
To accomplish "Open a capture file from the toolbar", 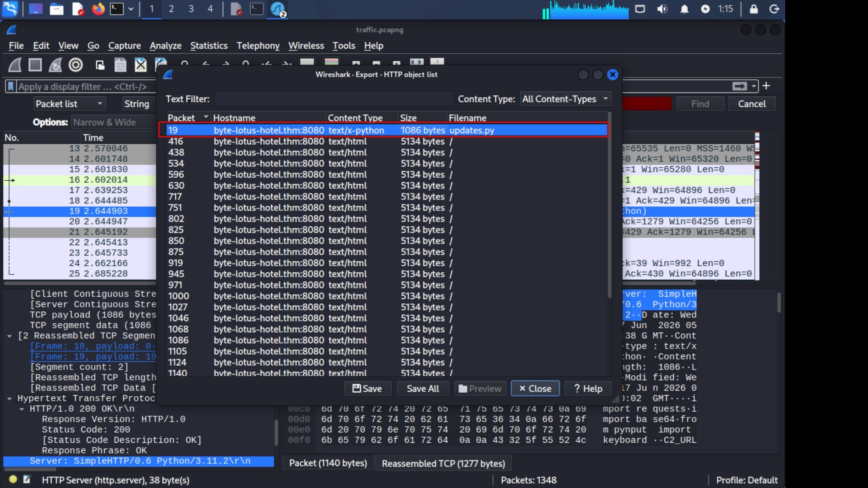I will [x=100, y=65].
